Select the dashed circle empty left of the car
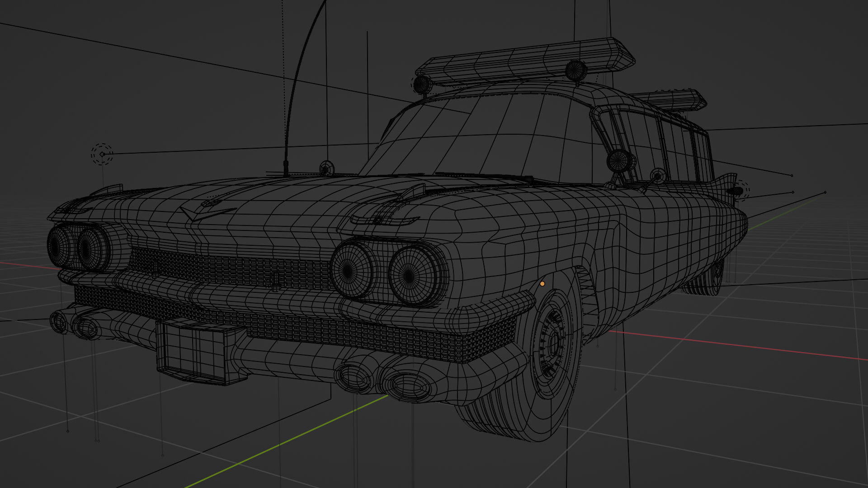This screenshot has height=488, width=868. tap(102, 154)
